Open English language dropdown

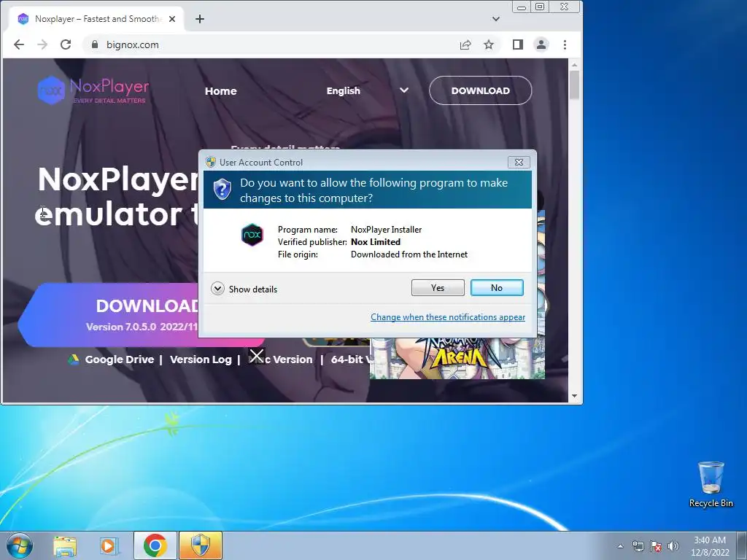(344, 91)
